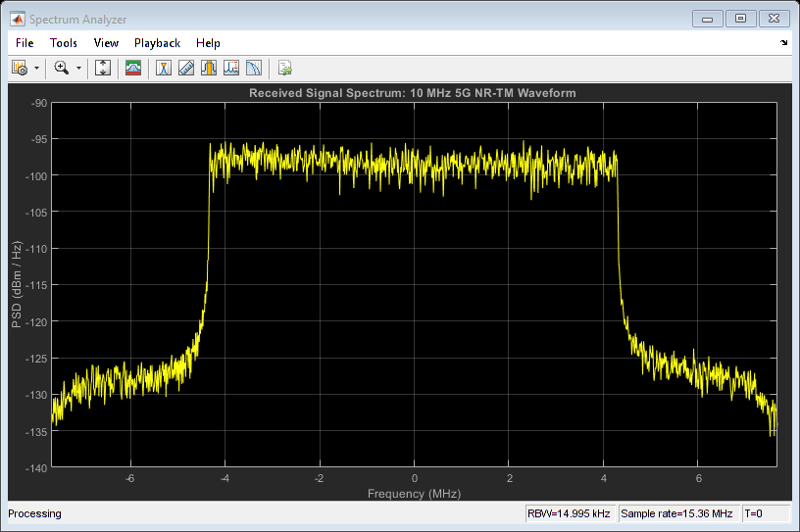Toggle the Cursor Measurements panel

pyautogui.click(x=164, y=68)
